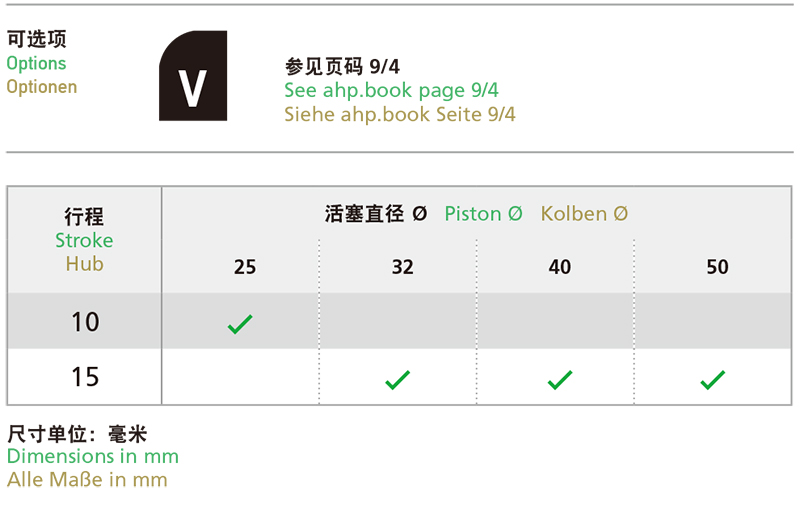This screenshot has width=800, height=505.
Task: Click the Chinese page reference 9/4 text
Action: 342,66
